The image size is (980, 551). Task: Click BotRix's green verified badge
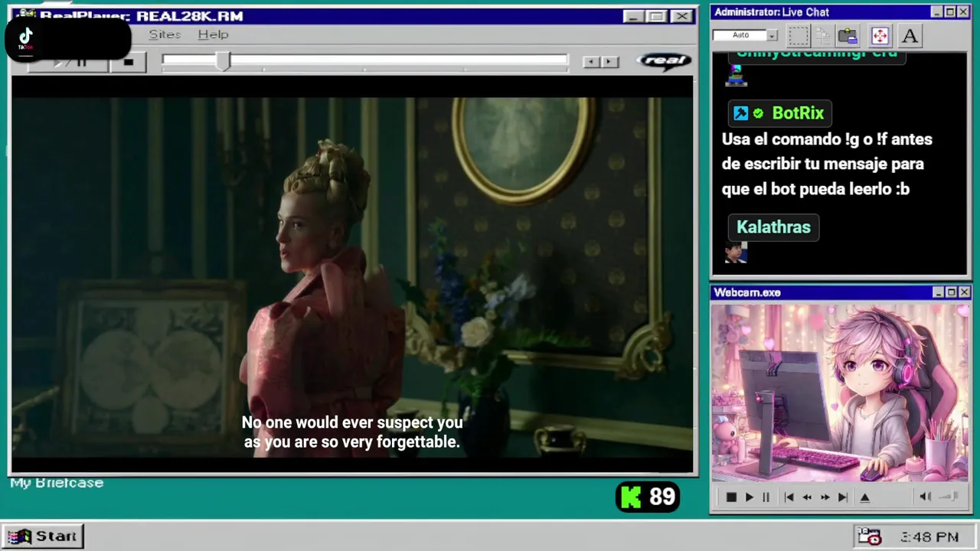pos(758,113)
